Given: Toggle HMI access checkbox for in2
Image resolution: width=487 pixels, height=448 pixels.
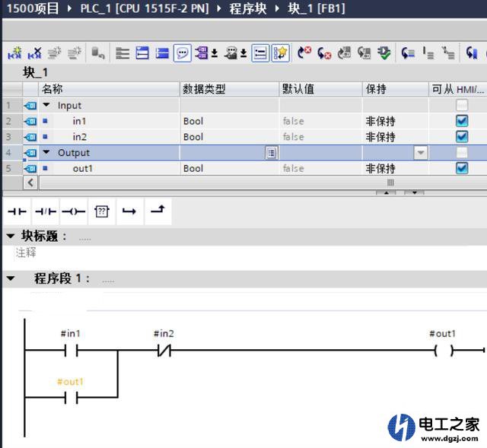Looking at the screenshot, I should (462, 137).
